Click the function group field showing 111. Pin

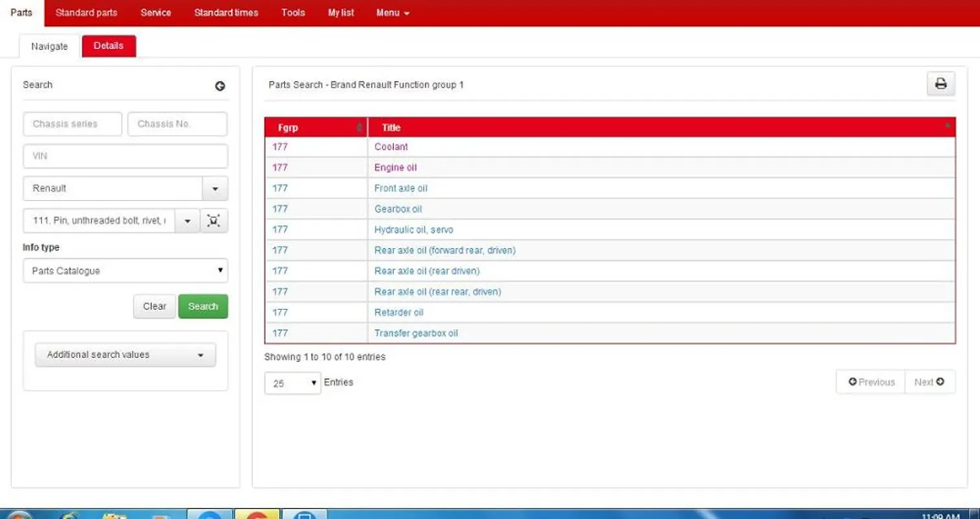click(99, 221)
